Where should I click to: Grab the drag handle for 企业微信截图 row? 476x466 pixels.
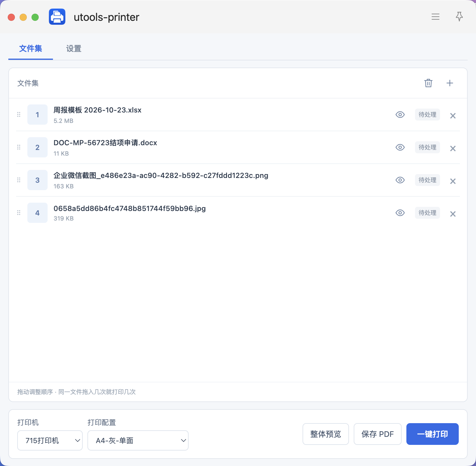pyautogui.click(x=19, y=180)
